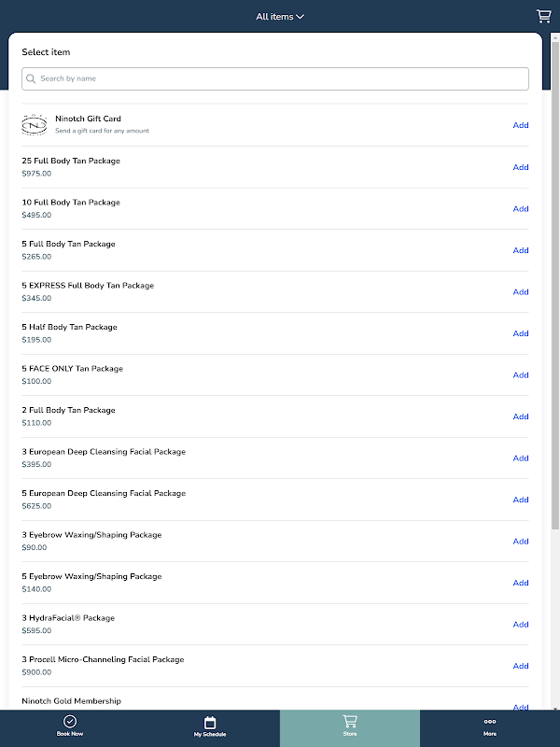Viewport: 560px width, 747px height.
Task: Click the Ninotch Gift Card logo
Action: click(x=34, y=125)
